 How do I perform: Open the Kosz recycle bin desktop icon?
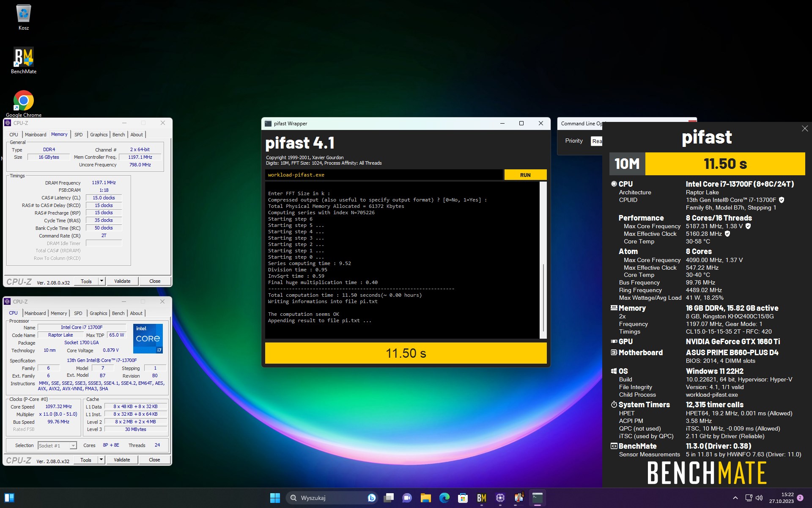(x=24, y=17)
